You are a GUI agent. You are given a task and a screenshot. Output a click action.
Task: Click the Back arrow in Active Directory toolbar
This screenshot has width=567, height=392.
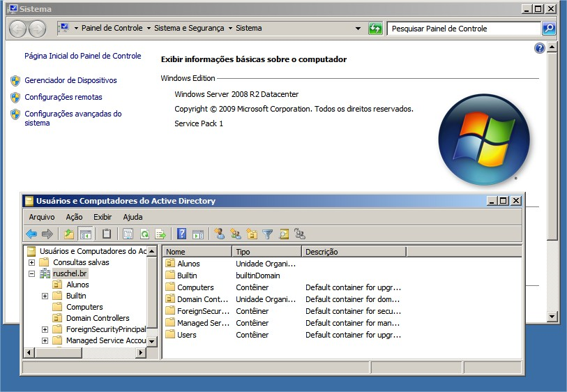click(x=32, y=234)
